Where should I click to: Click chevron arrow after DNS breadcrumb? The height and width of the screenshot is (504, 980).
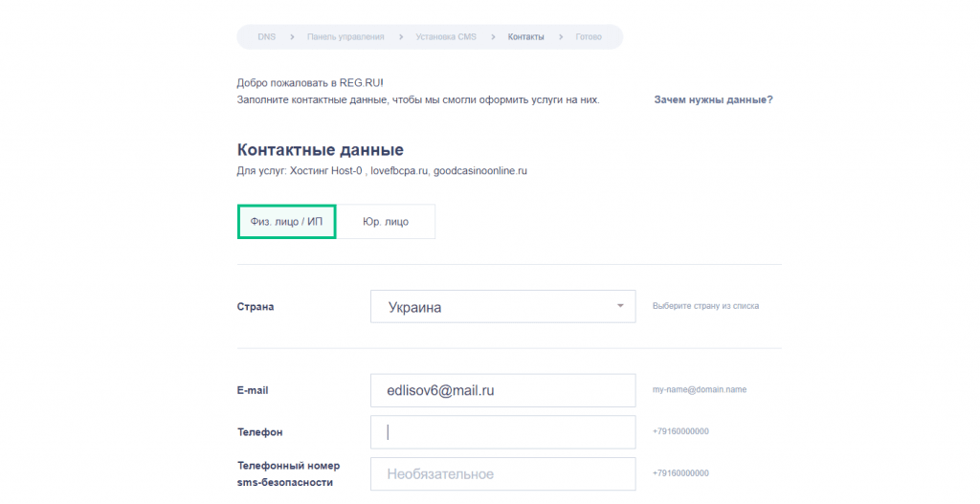pyautogui.click(x=292, y=37)
